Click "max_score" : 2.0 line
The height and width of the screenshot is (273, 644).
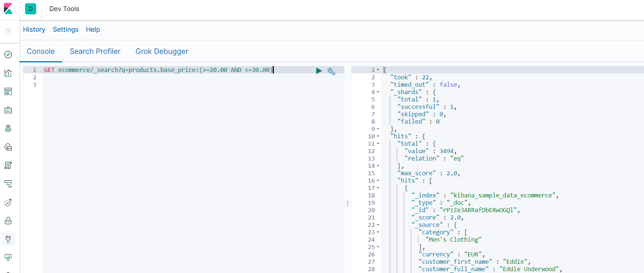429,173
